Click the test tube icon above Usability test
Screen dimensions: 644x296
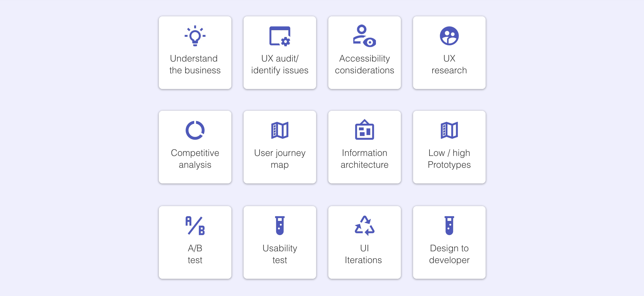(x=280, y=225)
